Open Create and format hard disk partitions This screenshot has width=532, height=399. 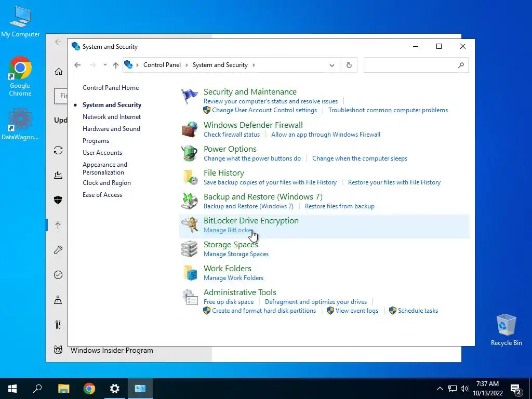pos(264,311)
